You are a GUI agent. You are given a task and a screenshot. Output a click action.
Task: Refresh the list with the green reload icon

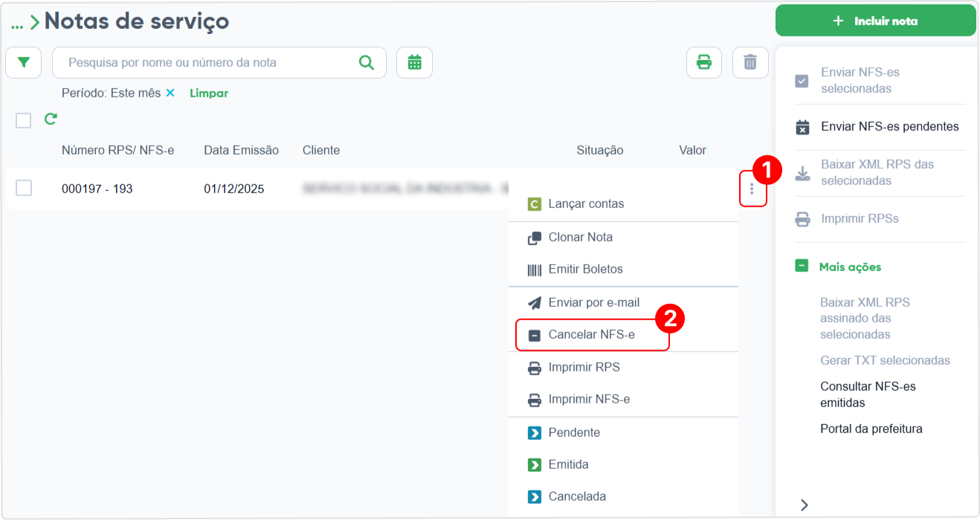pyautogui.click(x=51, y=119)
